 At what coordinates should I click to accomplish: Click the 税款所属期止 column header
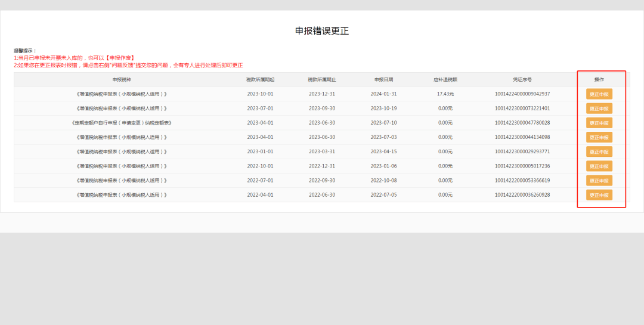click(322, 79)
